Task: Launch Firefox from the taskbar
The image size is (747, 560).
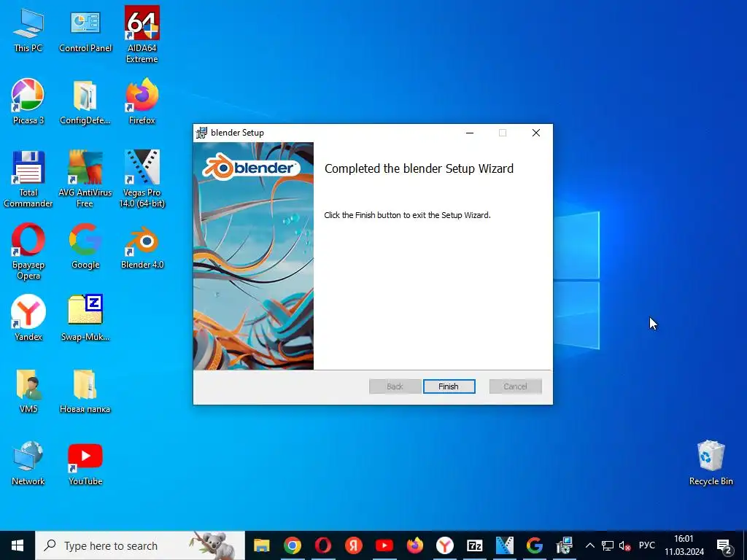Action: (x=414, y=545)
